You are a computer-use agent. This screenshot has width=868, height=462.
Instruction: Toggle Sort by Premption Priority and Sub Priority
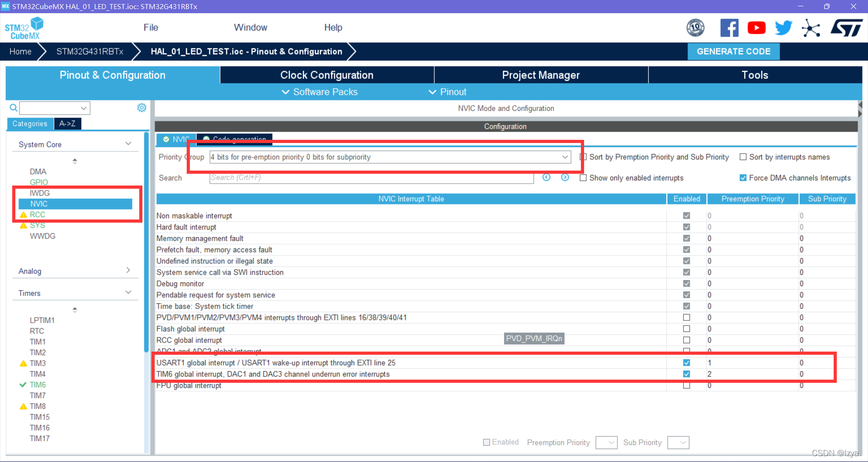point(584,157)
